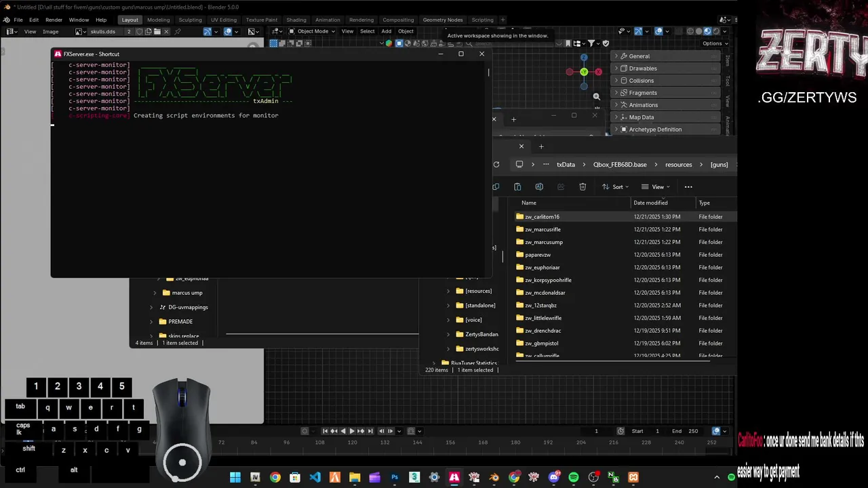Open the View dropdown in File Explorer
This screenshot has width=868, height=488.
(x=656, y=186)
